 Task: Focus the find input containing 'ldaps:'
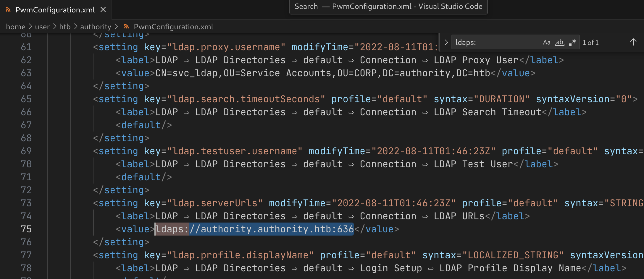pyautogui.click(x=497, y=42)
